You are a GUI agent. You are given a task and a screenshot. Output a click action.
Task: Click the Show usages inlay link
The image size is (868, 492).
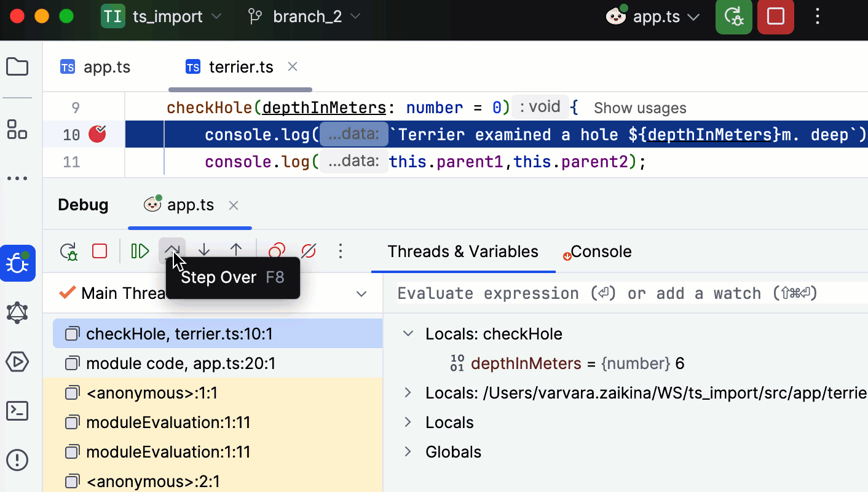[x=640, y=108]
